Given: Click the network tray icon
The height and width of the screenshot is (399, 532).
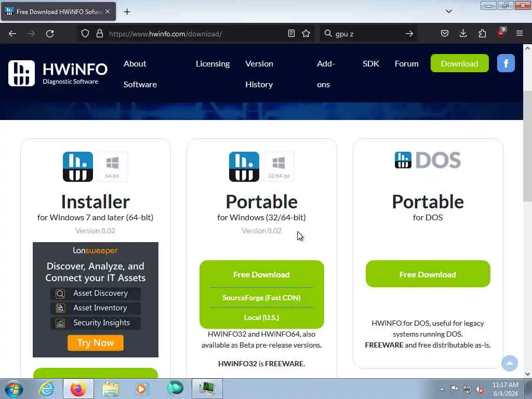Looking at the screenshot, I should (x=467, y=390).
